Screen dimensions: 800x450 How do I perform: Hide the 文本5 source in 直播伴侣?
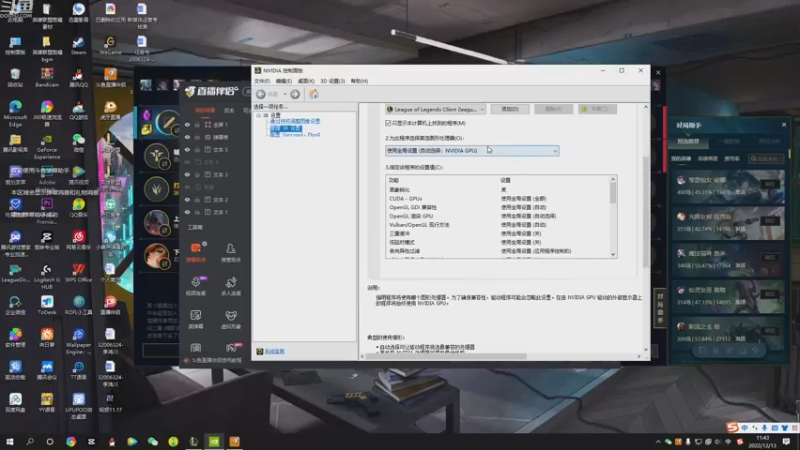pyautogui.click(x=187, y=149)
